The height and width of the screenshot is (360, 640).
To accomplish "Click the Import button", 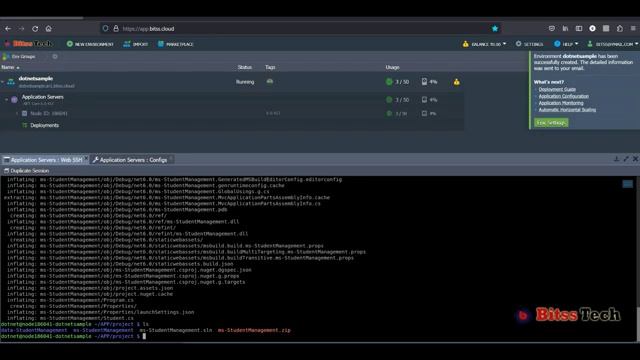I will tap(136, 44).
